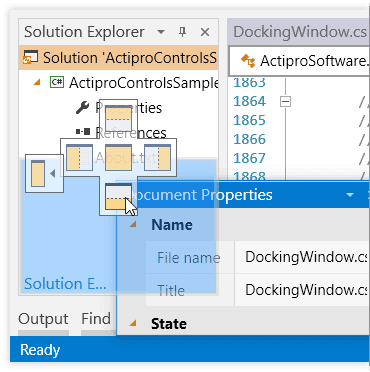Collapse code region at line 1864
The image size is (370, 372).
pos(285,101)
